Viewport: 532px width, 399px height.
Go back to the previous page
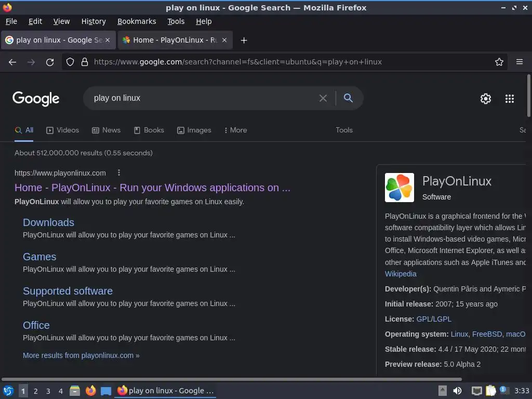(x=12, y=62)
